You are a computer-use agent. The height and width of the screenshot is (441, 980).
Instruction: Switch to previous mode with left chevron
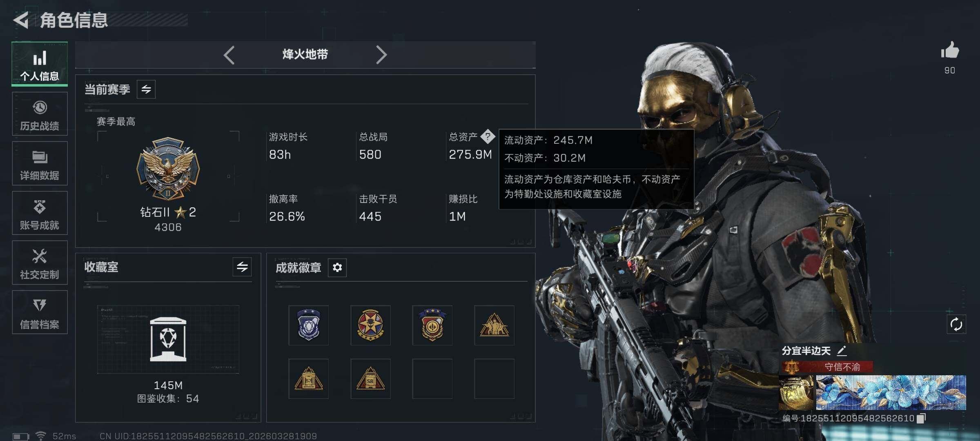[x=229, y=55]
